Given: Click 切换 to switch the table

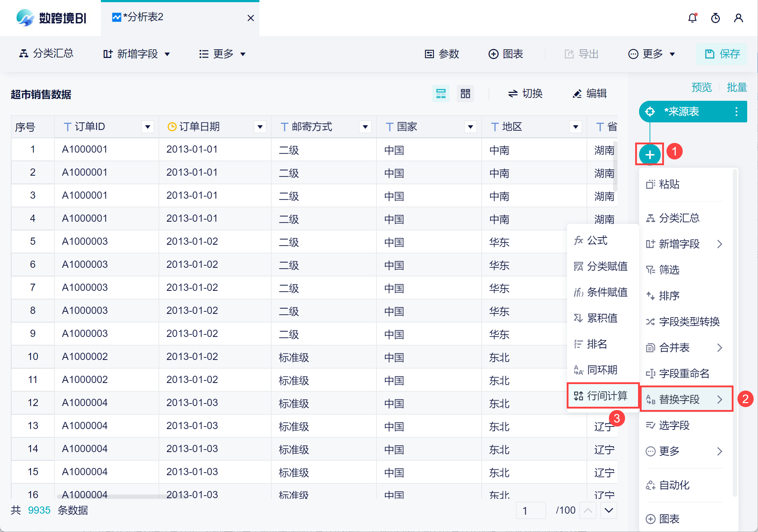Looking at the screenshot, I should 525,94.
